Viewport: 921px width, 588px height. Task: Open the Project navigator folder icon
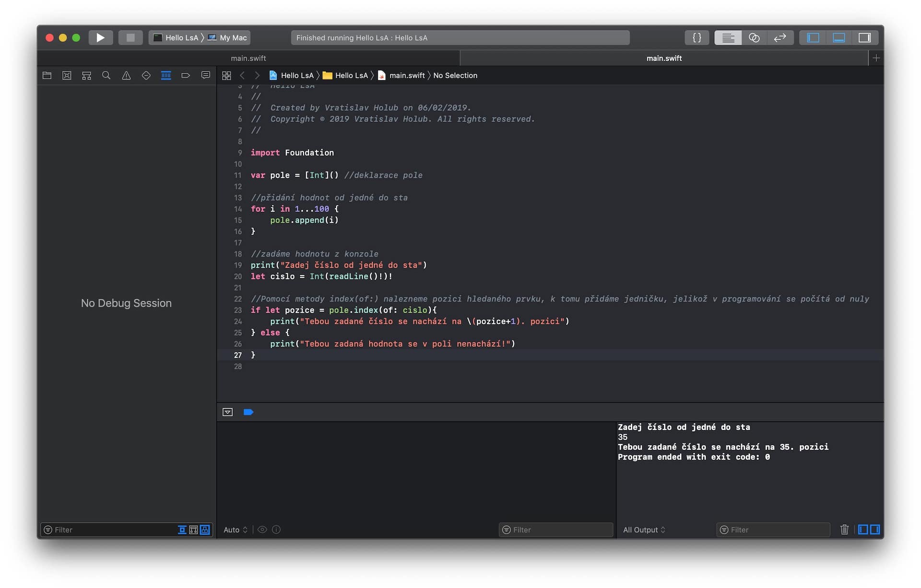[47, 75]
